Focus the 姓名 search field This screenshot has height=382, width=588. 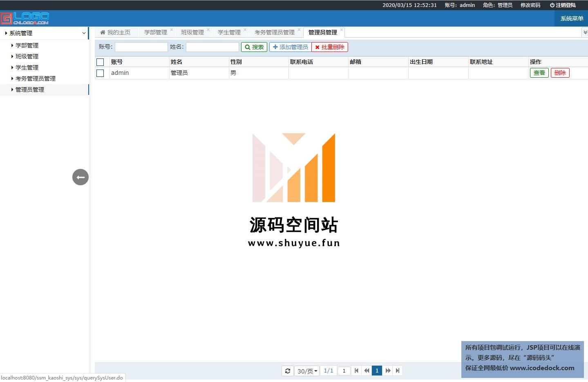point(212,47)
